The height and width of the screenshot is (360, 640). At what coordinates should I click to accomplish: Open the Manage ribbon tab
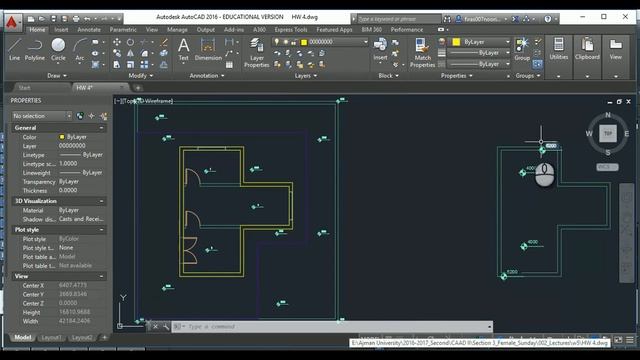(x=177, y=30)
